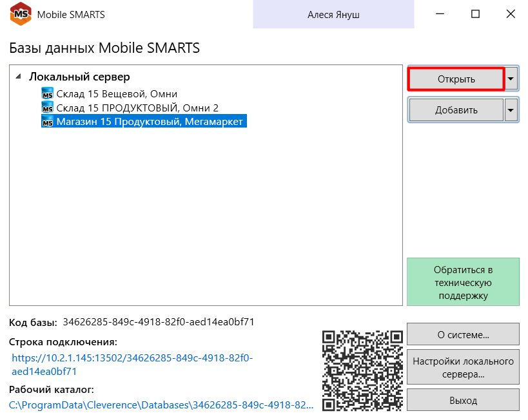
Task: Click the Mobile SMARTS logo icon
Action: (x=21, y=15)
